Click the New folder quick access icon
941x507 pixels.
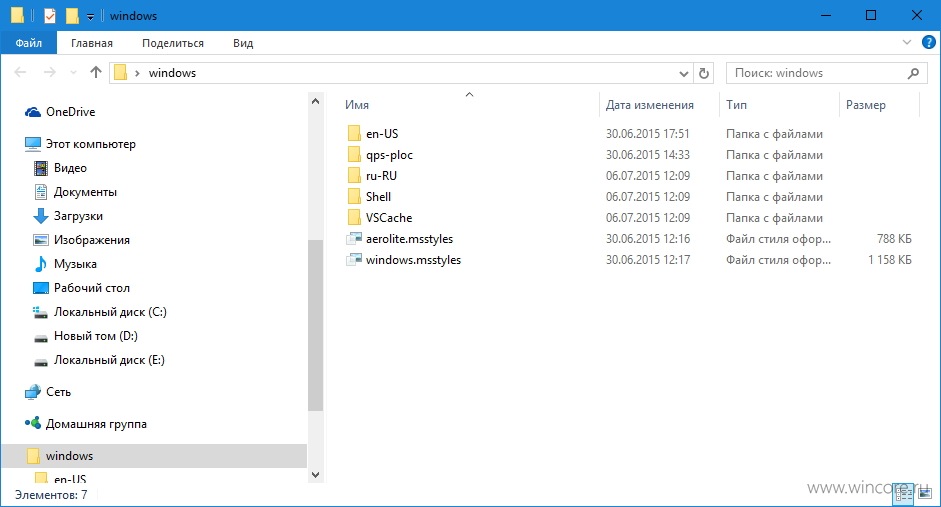click(72, 16)
